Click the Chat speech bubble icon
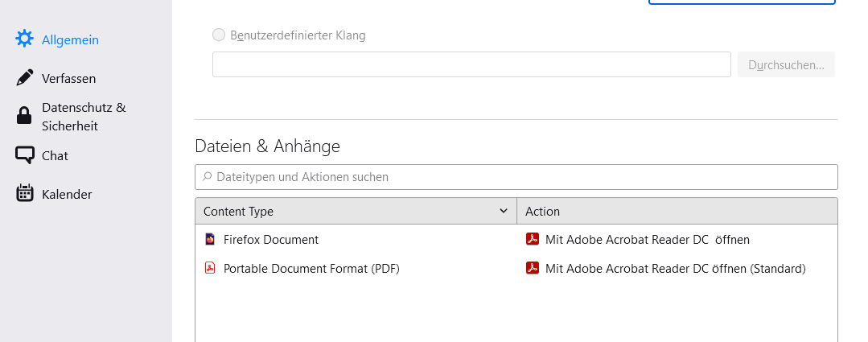Image resolution: width=868 pixels, height=342 pixels. tap(25, 155)
